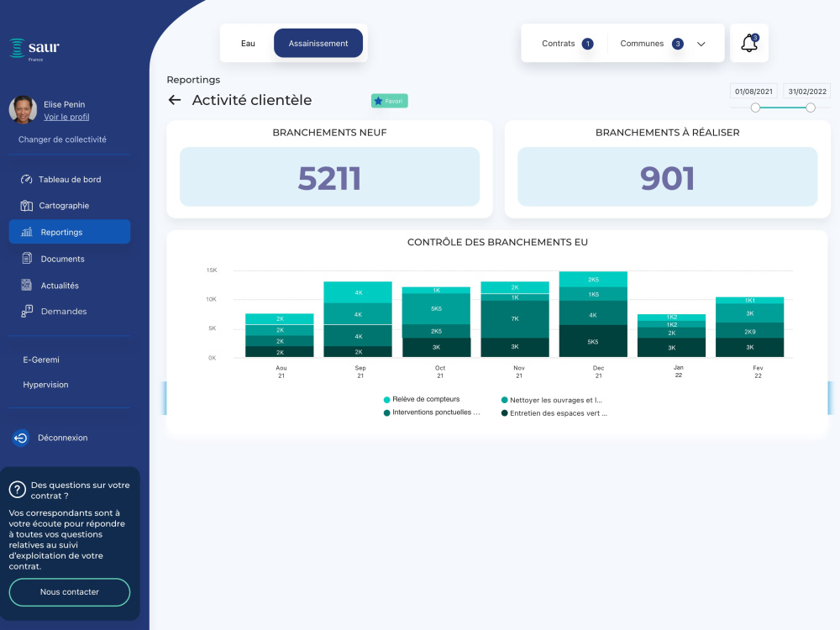840x630 pixels.
Task: Click the Branchements neuf value 5211
Action: pos(329,178)
